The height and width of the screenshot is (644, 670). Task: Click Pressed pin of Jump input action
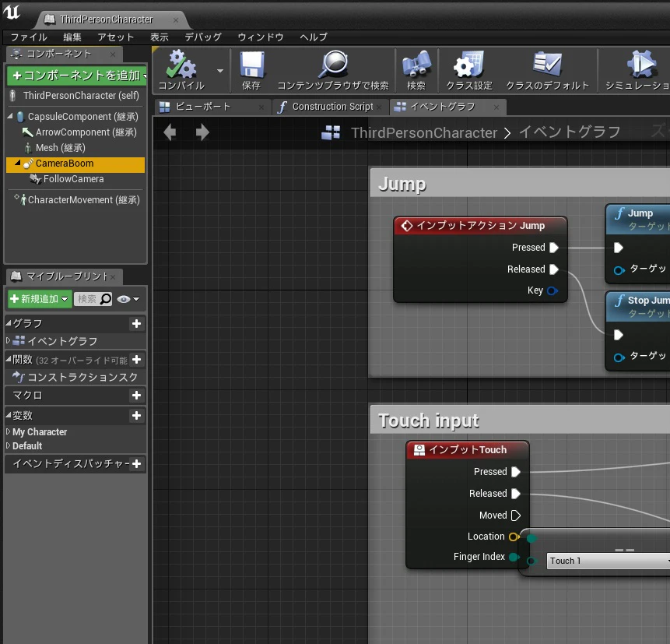click(554, 248)
